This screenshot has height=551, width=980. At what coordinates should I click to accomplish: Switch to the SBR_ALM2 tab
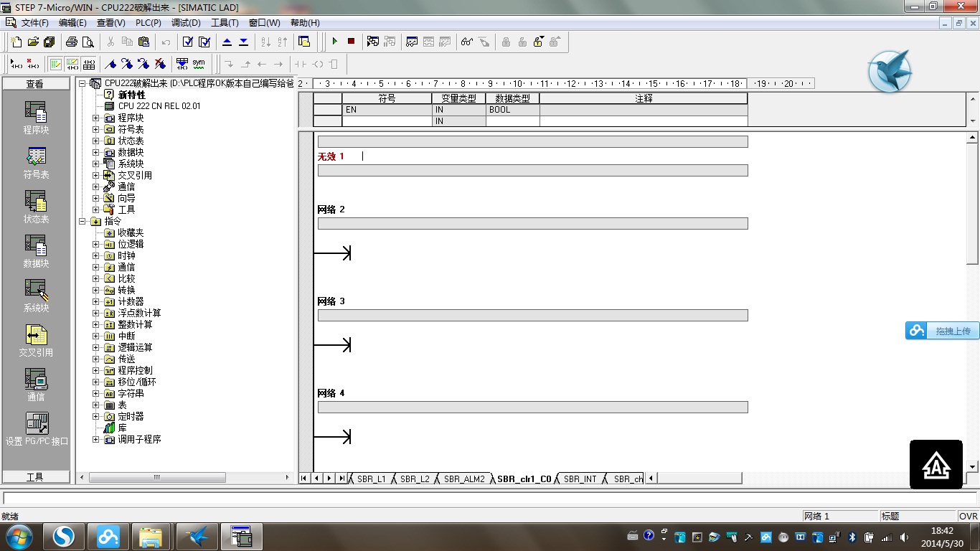tap(464, 479)
